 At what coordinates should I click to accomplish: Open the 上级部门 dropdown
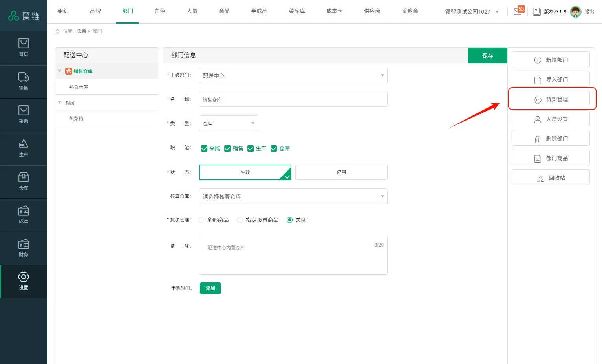[293, 75]
